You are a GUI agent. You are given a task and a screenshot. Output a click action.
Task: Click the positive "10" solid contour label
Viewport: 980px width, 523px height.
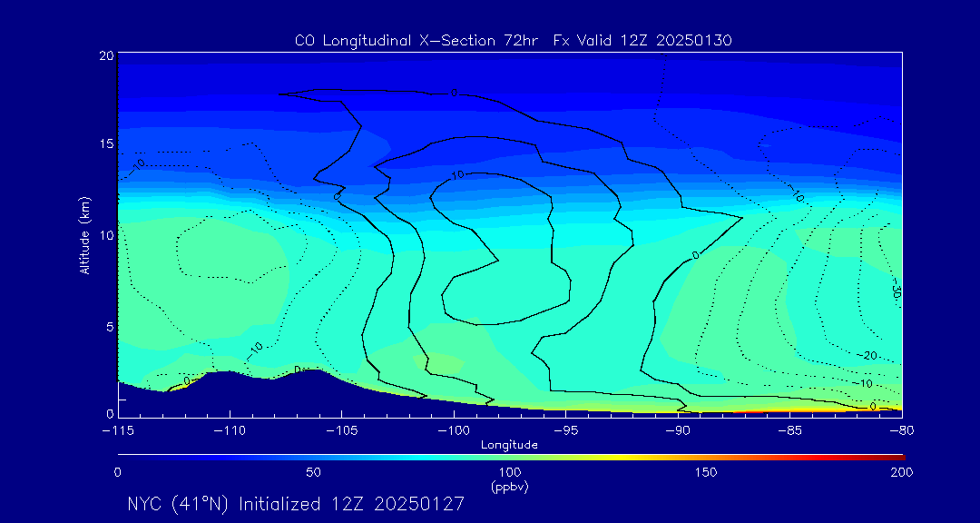[x=457, y=175]
